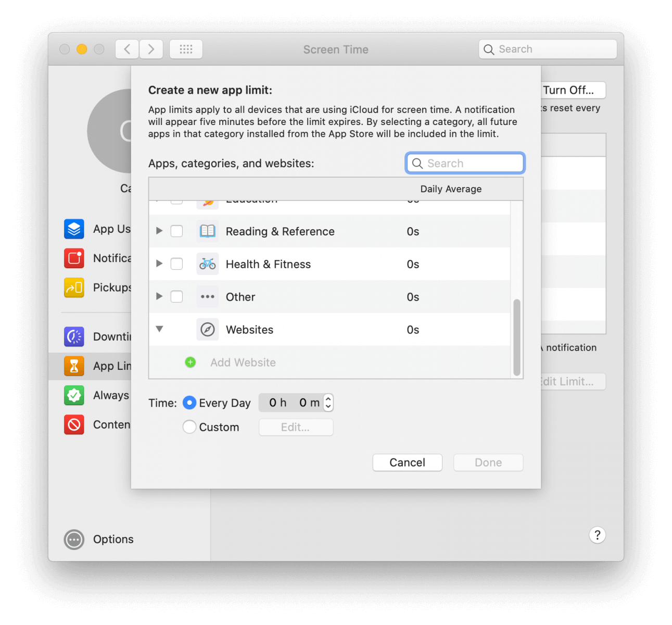Click the Websites compass icon
672x625 pixels.
[208, 330]
